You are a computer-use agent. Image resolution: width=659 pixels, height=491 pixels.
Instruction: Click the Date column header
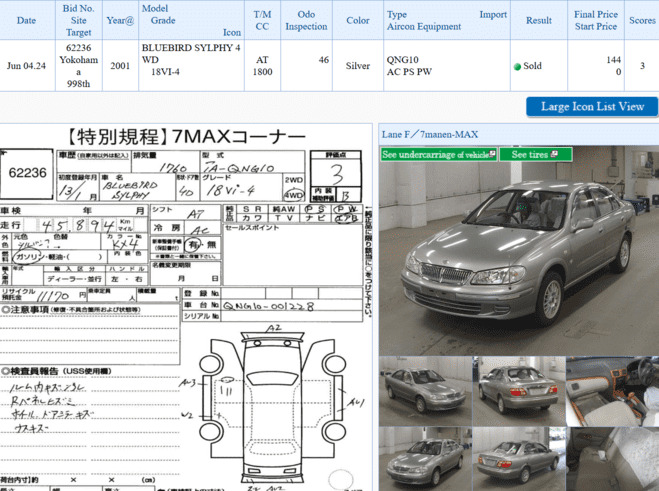point(27,20)
